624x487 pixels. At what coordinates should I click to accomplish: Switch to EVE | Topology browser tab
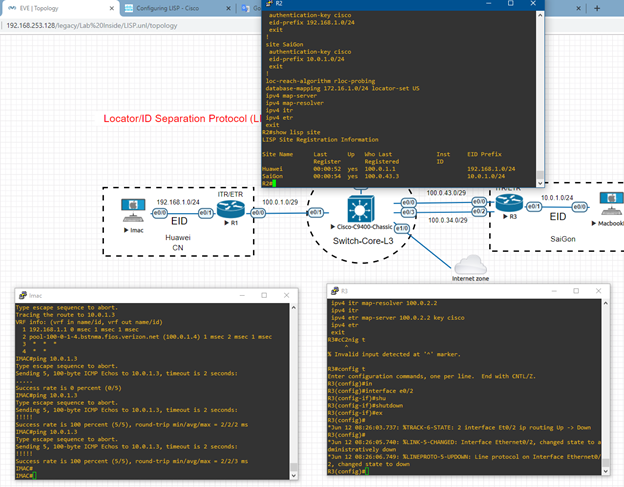(x=60, y=8)
